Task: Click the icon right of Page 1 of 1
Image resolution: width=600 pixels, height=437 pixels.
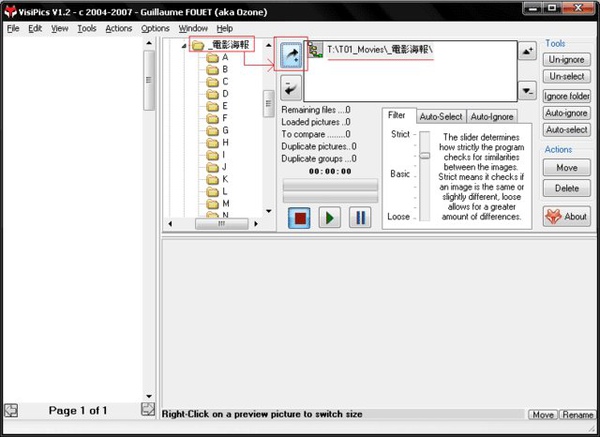Action: (148, 409)
